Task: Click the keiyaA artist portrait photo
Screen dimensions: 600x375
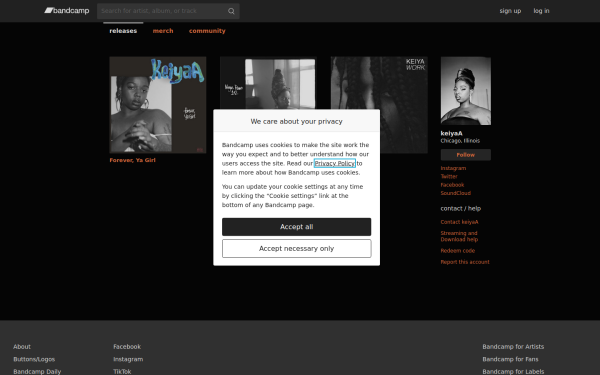Action: click(466, 91)
